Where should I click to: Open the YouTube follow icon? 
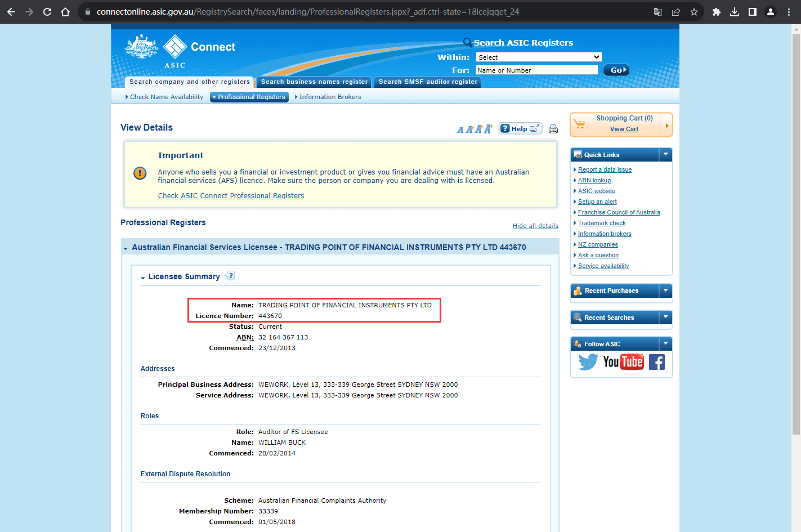pos(623,361)
